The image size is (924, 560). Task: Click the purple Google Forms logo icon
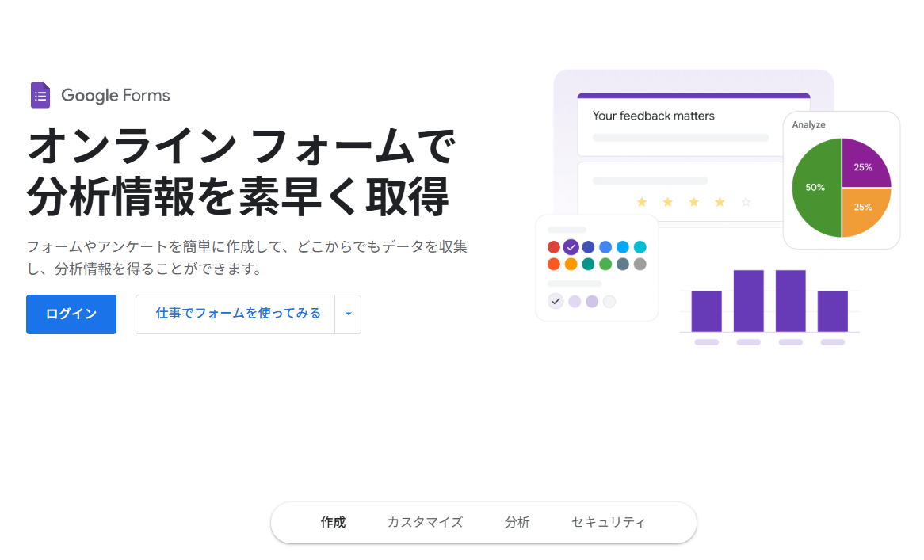(40, 95)
